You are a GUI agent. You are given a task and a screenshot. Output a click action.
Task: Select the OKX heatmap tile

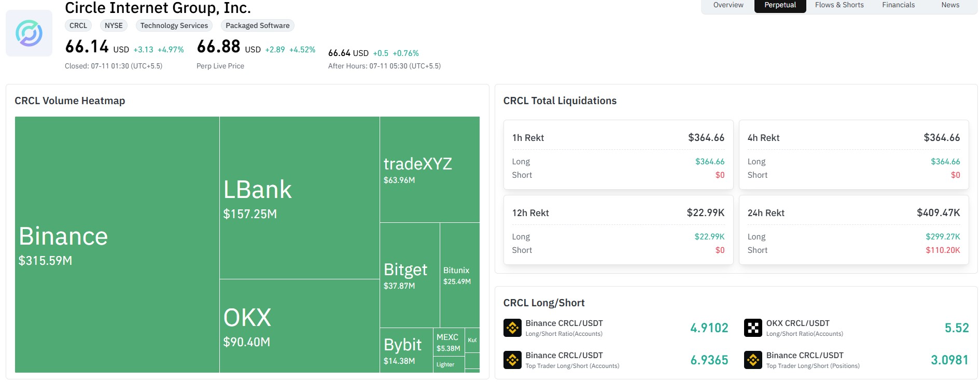[300, 326]
